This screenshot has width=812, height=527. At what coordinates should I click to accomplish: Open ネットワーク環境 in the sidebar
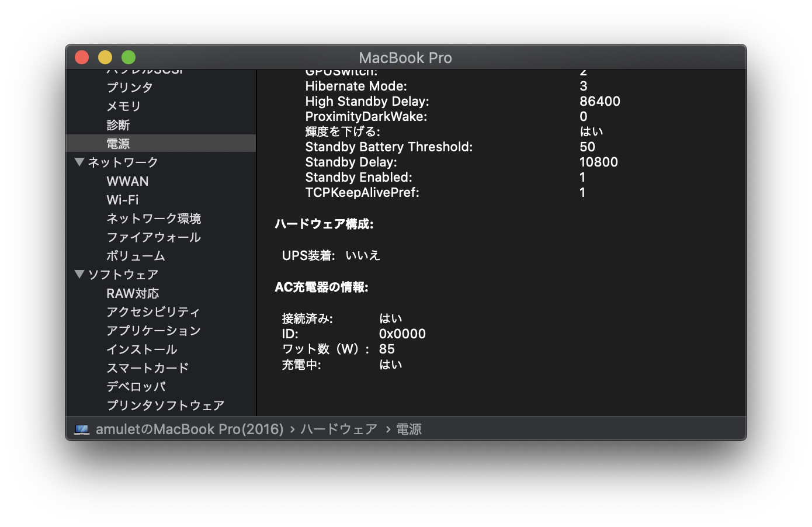click(x=154, y=219)
